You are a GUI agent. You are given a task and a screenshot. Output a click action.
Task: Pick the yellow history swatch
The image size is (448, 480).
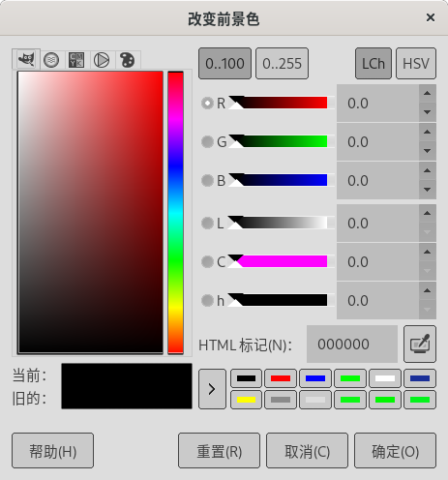pos(246,400)
